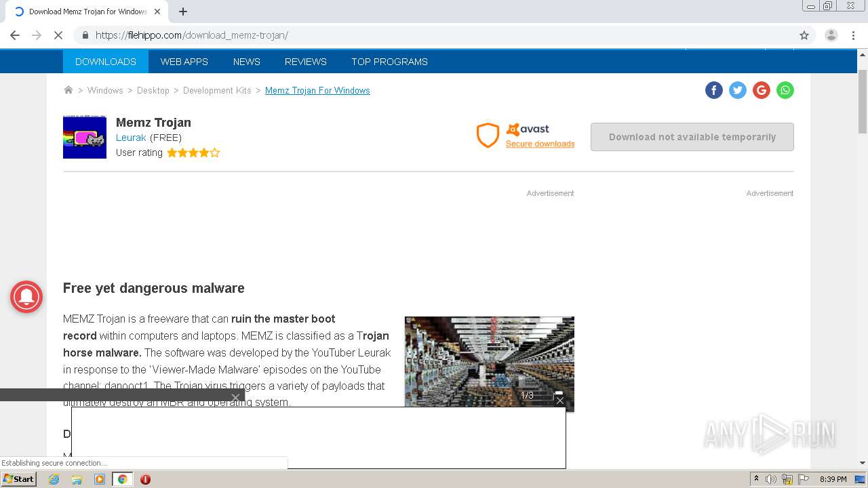
Task: Open the WEB APPS nav tab
Action: click(184, 62)
